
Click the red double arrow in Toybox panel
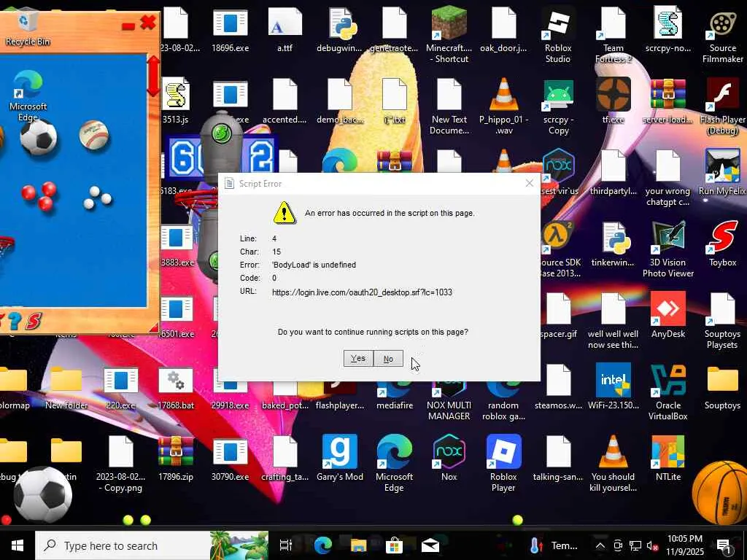153,76
